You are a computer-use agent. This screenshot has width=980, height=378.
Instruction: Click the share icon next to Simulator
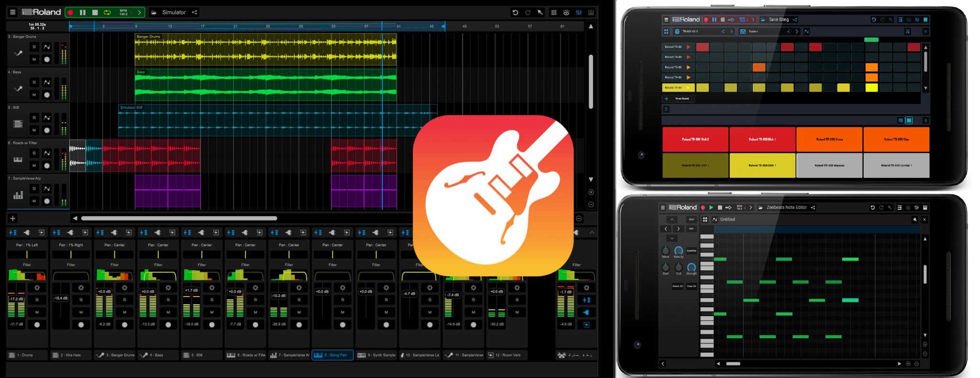[x=195, y=12]
